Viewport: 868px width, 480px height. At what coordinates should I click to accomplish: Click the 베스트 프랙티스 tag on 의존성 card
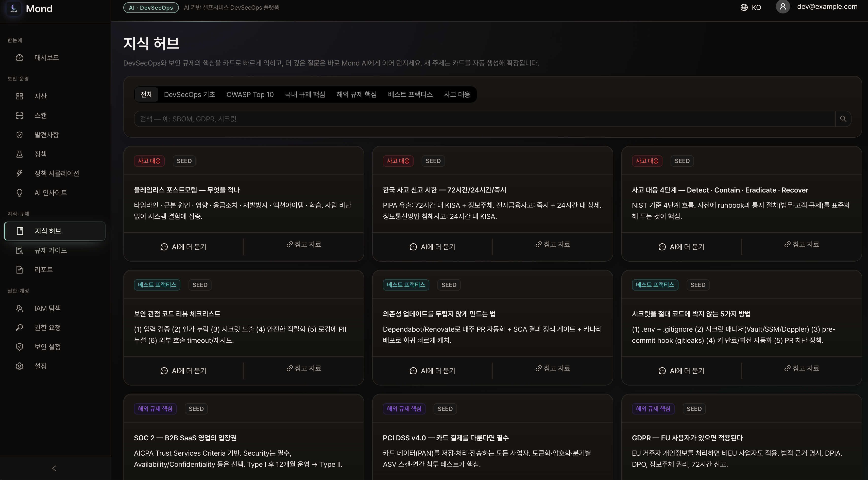[406, 285]
